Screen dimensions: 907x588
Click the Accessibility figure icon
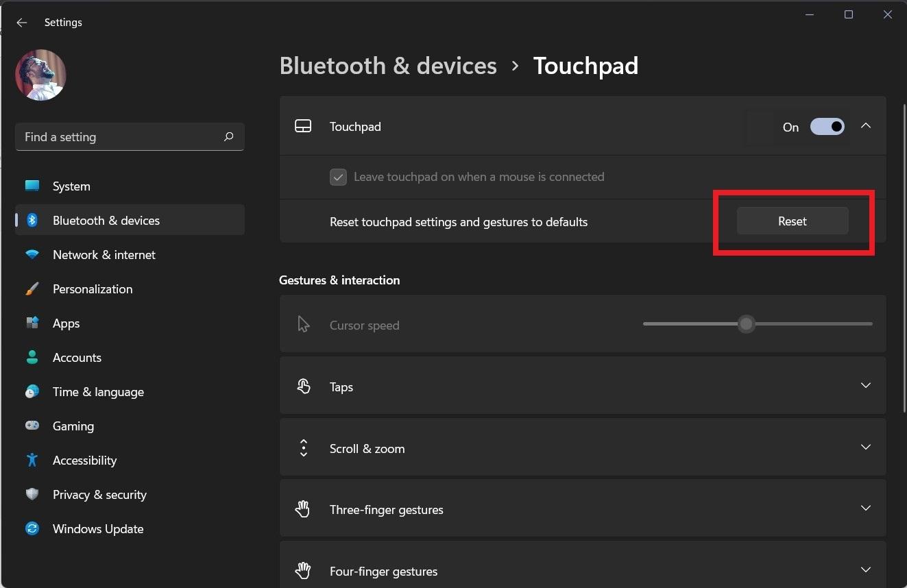click(32, 460)
